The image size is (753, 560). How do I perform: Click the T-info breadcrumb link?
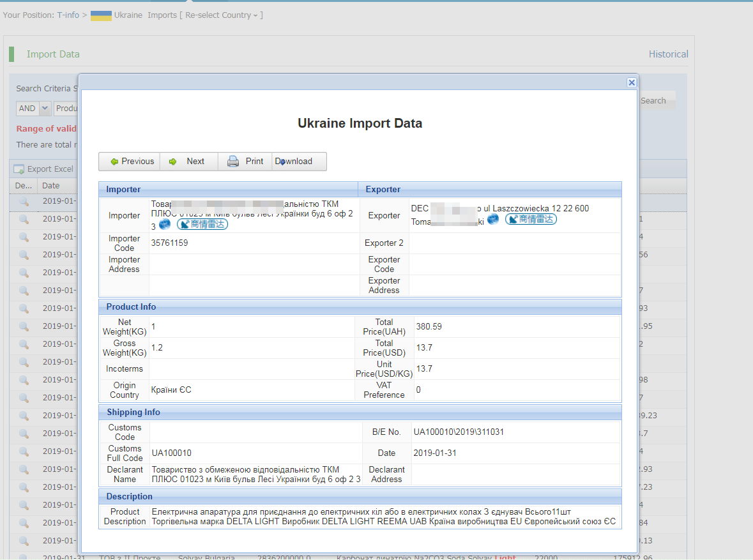pos(68,15)
